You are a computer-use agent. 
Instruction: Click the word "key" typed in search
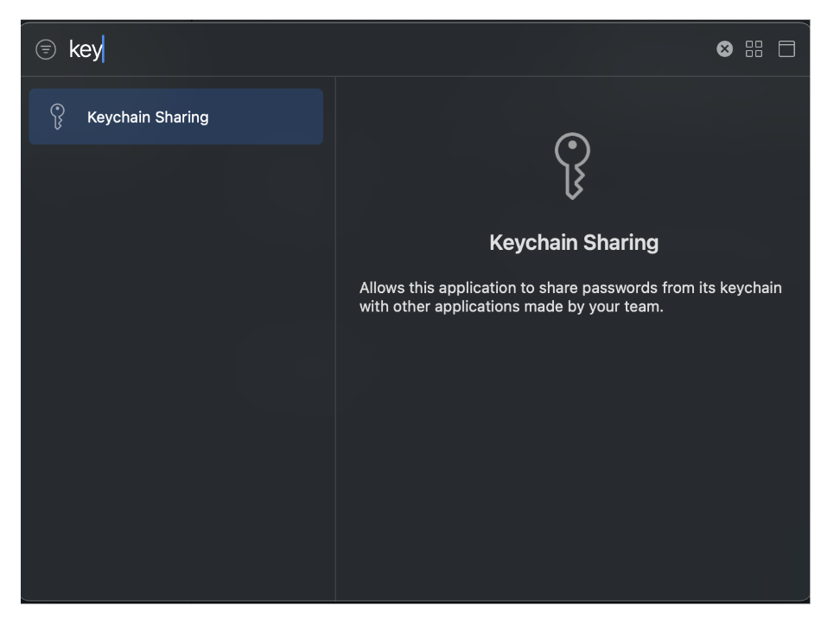click(x=85, y=50)
